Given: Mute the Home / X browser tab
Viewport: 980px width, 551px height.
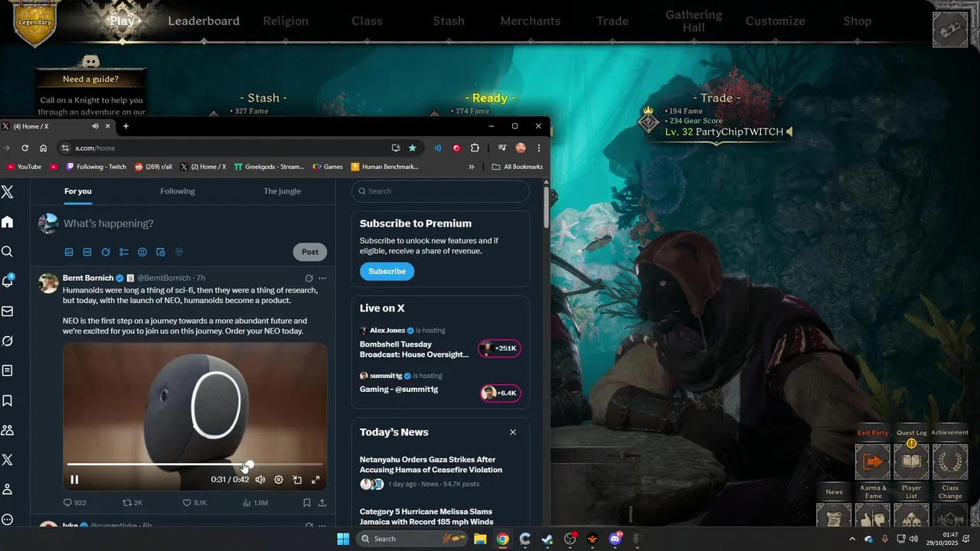Looking at the screenshot, I should [x=95, y=126].
